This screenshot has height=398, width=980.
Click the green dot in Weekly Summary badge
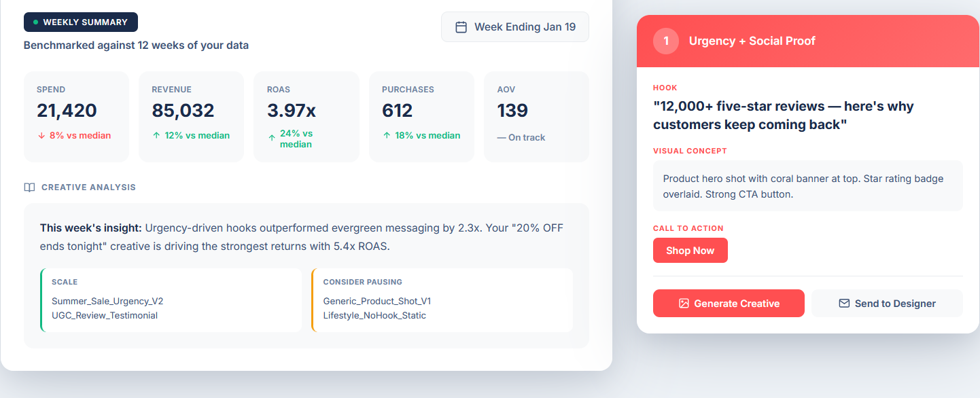(35, 22)
